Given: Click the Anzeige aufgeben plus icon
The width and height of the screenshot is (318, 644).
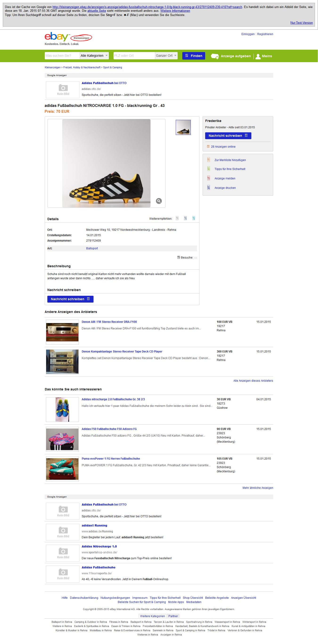Looking at the screenshot, I should 215,56.
